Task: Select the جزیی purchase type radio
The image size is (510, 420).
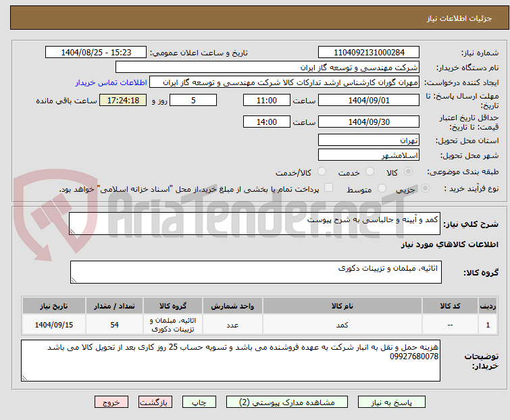Action: point(425,188)
